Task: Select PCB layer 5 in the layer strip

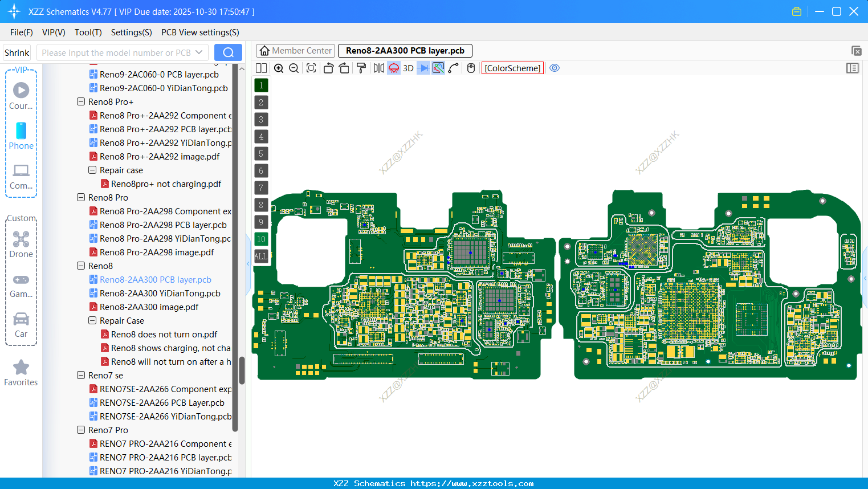Action: pos(261,153)
